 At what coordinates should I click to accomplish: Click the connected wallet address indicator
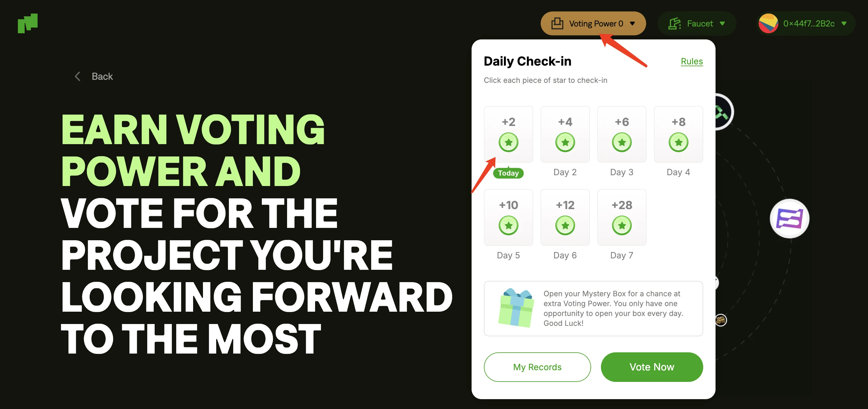click(805, 24)
